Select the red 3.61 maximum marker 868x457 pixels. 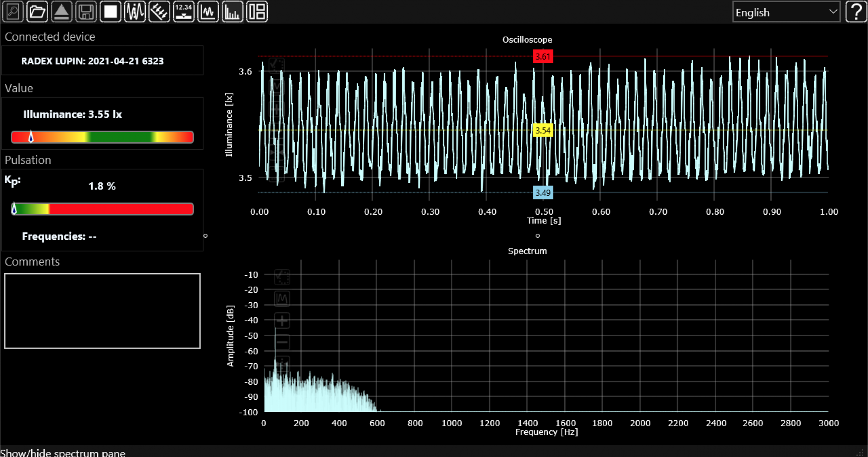point(543,56)
